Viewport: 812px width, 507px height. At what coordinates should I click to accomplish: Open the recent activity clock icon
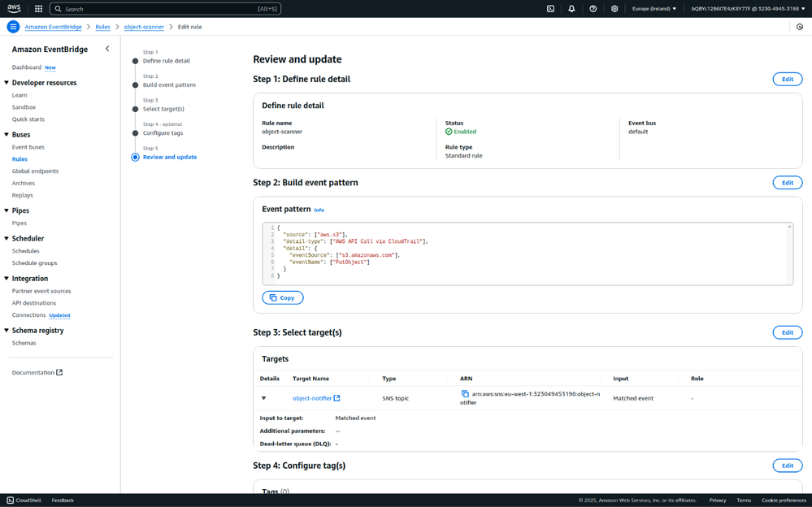pos(800,27)
